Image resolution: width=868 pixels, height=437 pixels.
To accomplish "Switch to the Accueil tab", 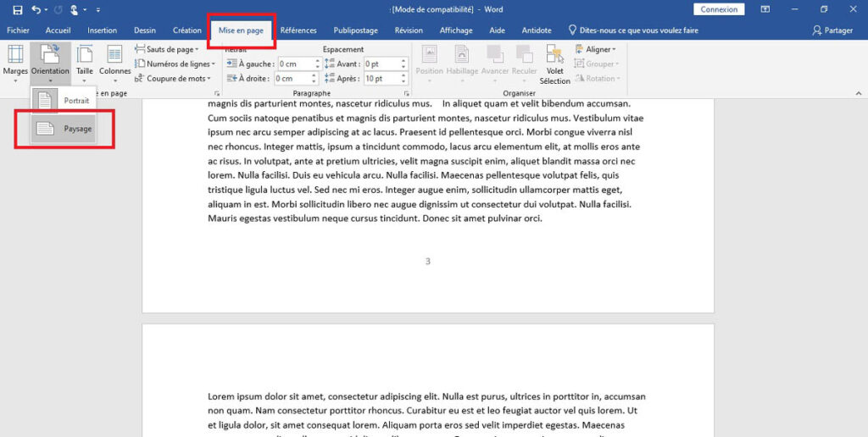I will [x=58, y=30].
